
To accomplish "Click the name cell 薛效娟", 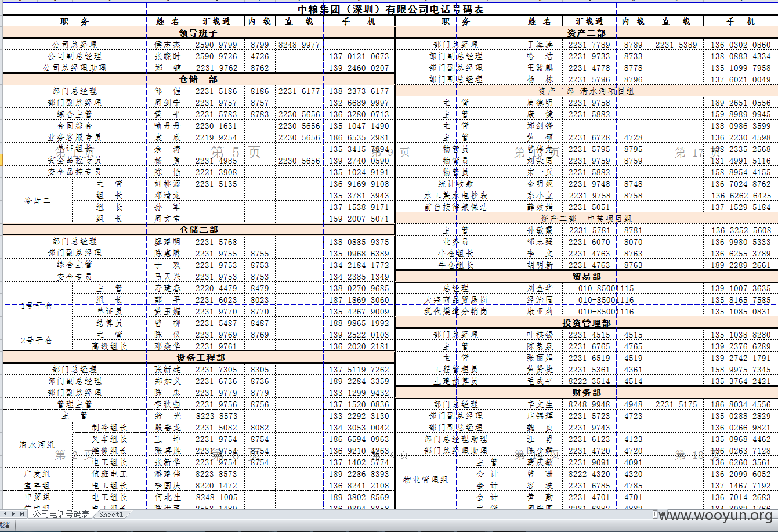I will [x=540, y=207].
